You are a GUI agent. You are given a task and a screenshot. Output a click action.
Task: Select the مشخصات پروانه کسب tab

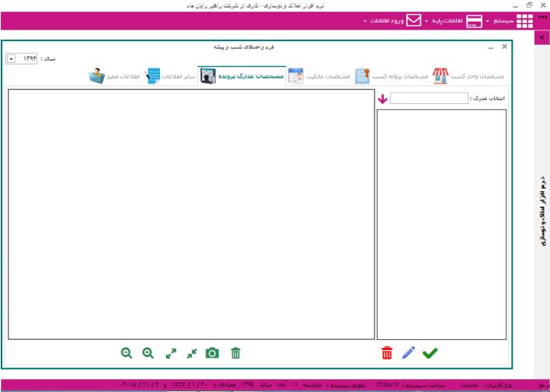tap(392, 77)
